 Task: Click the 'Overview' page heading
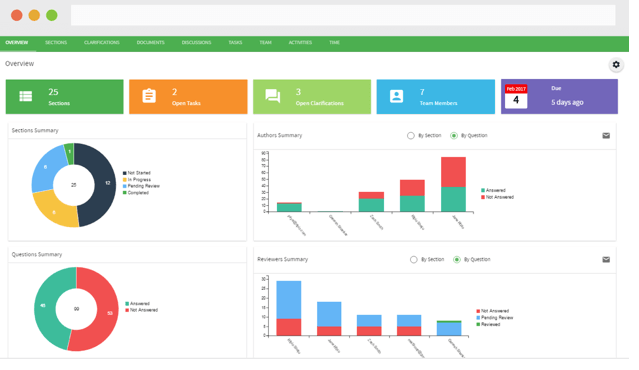tap(20, 64)
